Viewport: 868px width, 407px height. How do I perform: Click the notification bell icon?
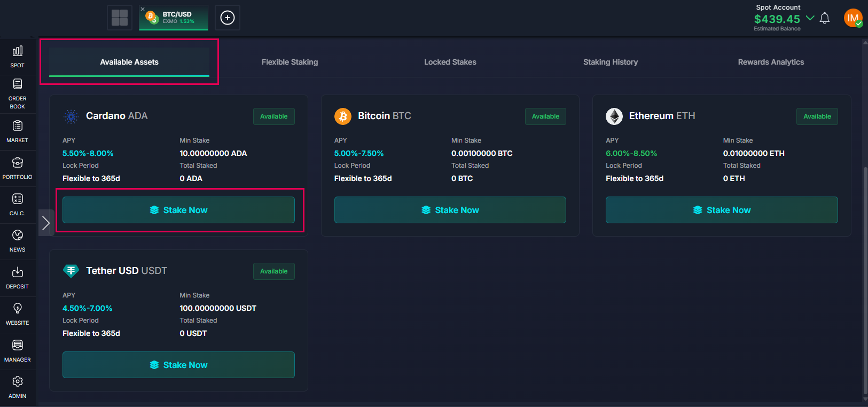click(x=824, y=18)
